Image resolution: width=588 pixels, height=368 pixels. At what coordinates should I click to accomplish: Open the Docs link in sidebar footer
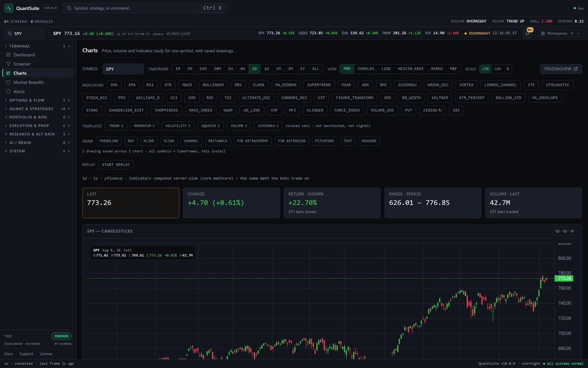pos(8,354)
